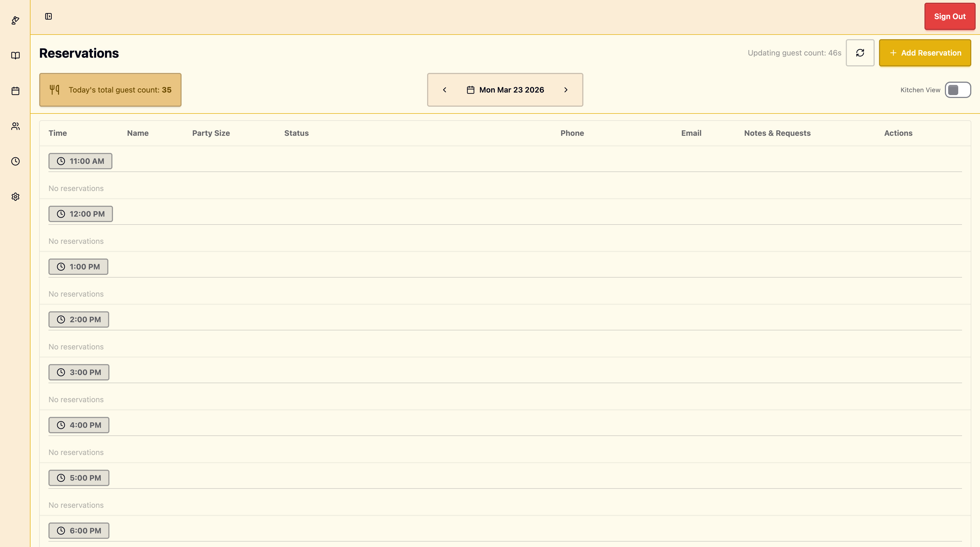Click today's total guest count banner
This screenshot has width=980, height=547.
pos(110,90)
